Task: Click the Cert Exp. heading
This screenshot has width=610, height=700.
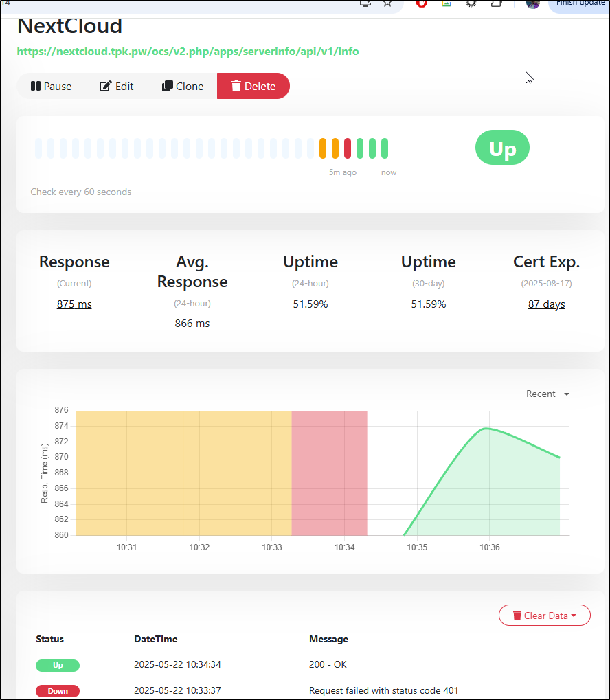Action: pyautogui.click(x=546, y=262)
